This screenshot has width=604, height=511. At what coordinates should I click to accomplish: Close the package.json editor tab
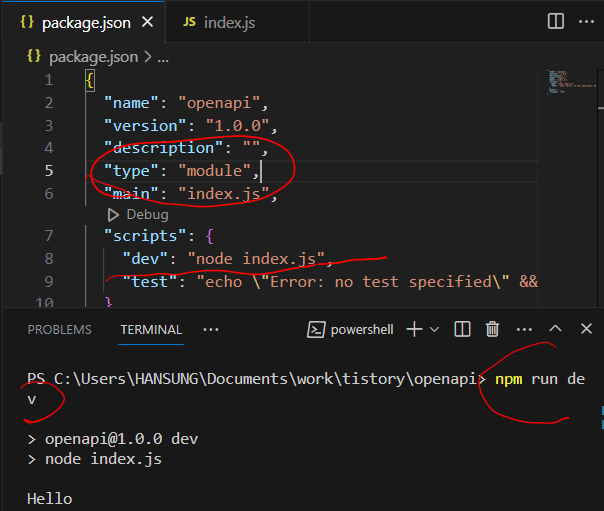[148, 22]
